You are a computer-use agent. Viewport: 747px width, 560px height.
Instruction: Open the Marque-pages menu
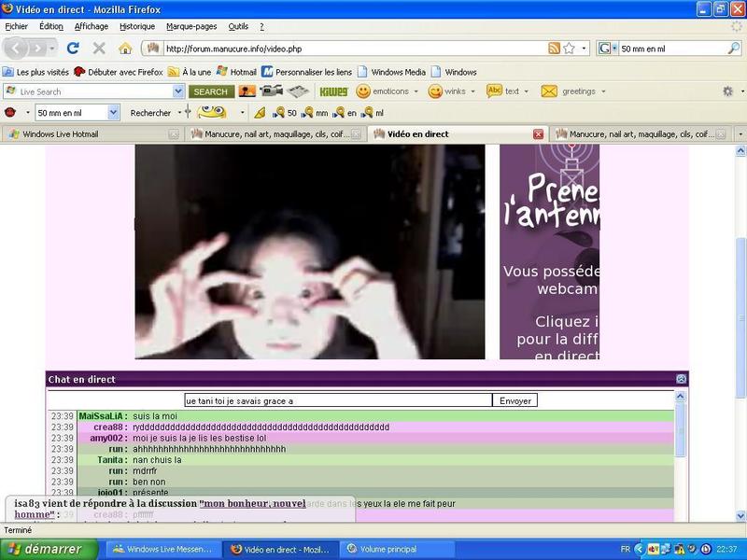pos(191,26)
